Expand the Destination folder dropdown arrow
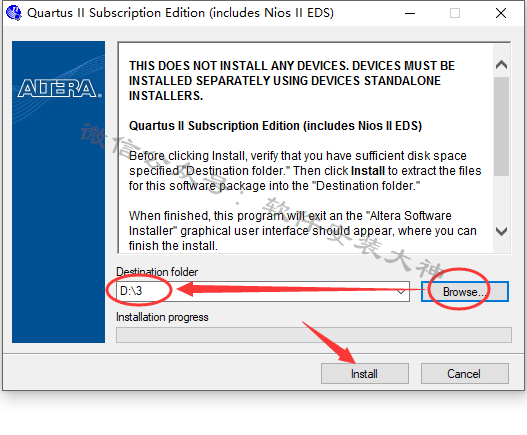527x435 pixels. [x=401, y=291]
